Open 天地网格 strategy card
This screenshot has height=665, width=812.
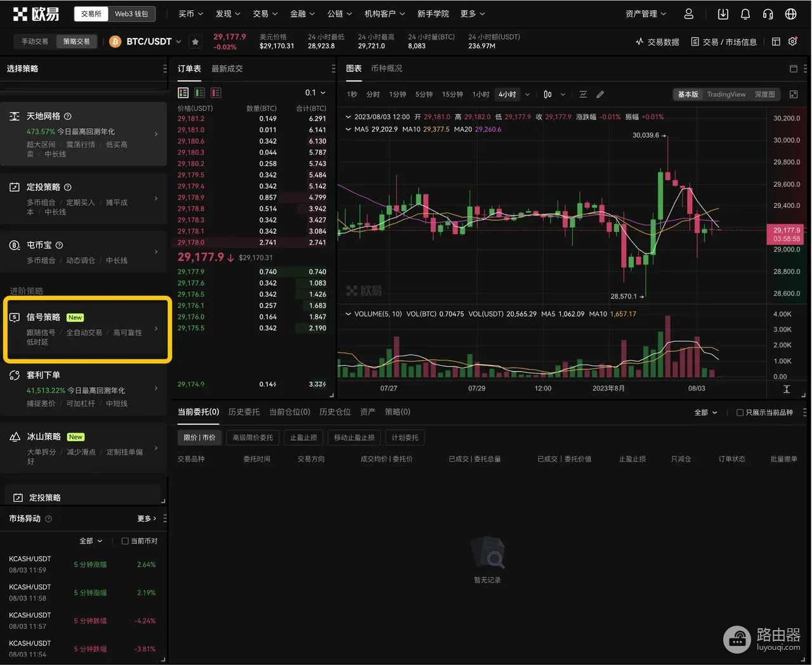(83, 134)
